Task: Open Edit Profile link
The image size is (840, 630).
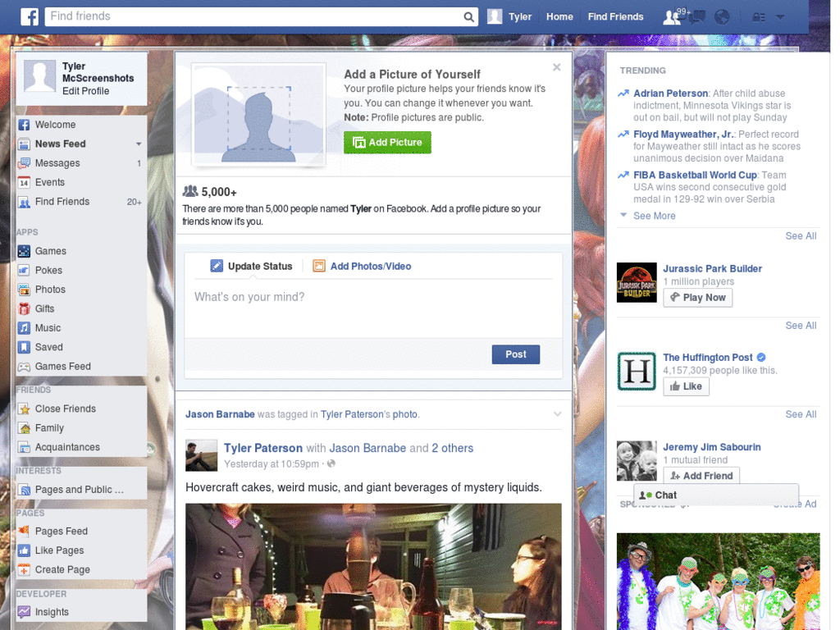Action: [x=85, y=91]
